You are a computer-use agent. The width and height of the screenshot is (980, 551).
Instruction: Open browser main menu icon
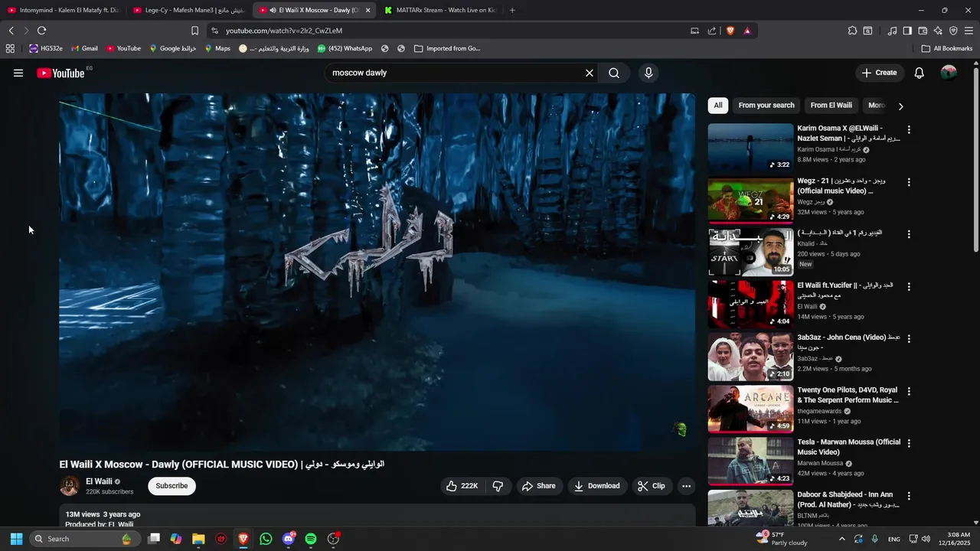click(x=969, y=31)
